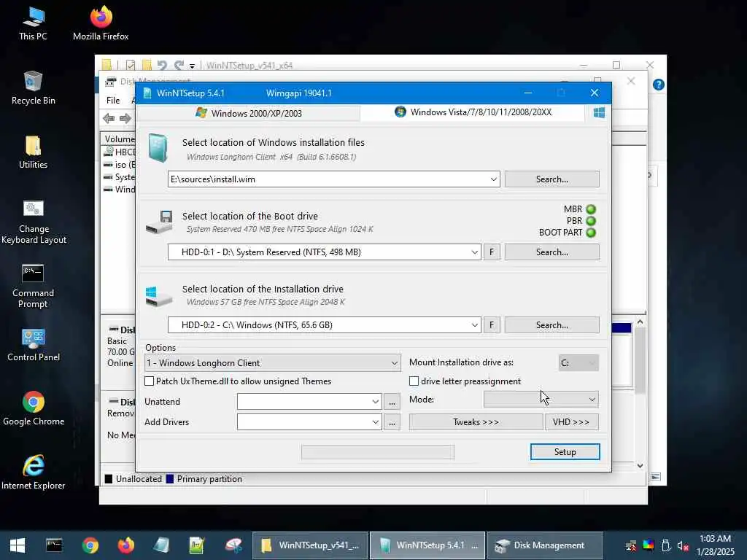Click undo icon in WinNTSetup_v541_x64 Explorer title bar
This screenshot has height=560, width=747.
click(x=162, y=65)
